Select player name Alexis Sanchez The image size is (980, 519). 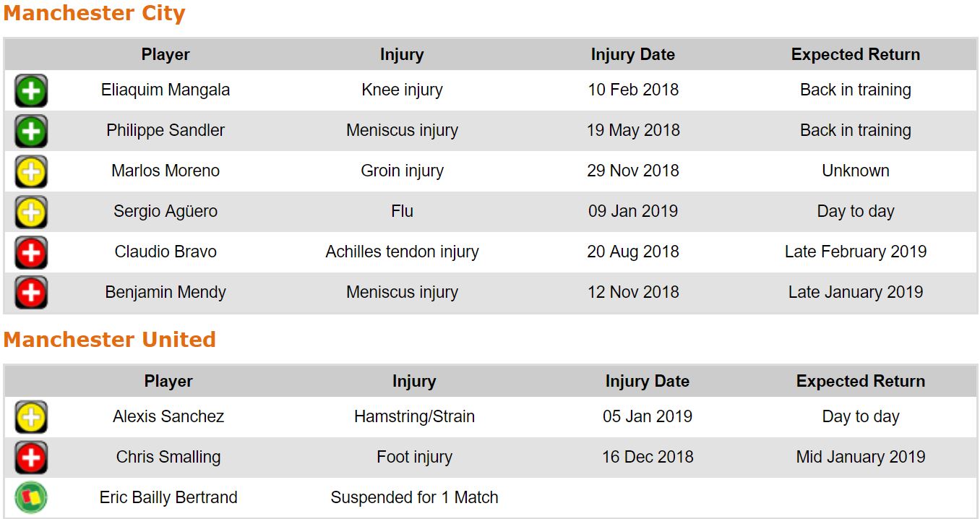168,417
